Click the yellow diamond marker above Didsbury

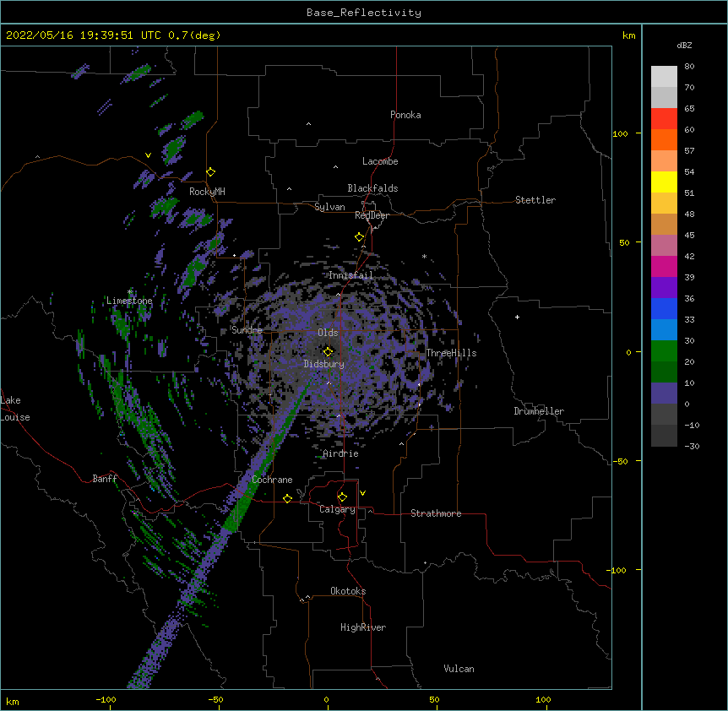coord(328,351)
